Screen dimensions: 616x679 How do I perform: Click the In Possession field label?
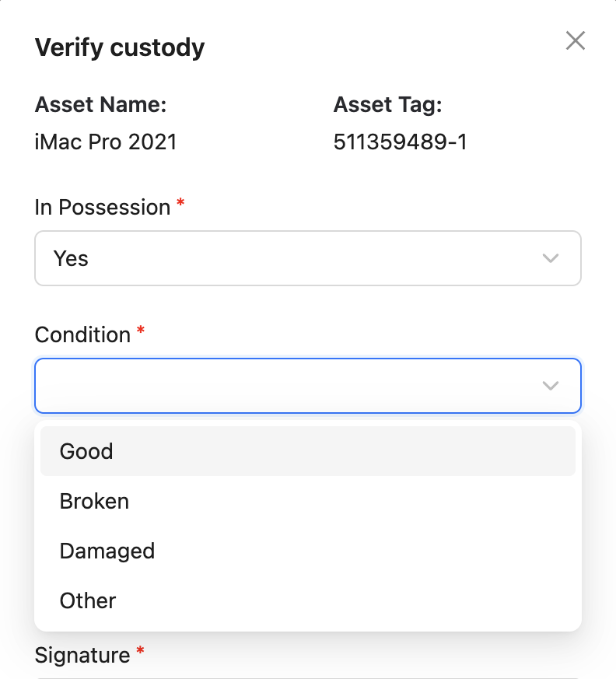(103, 207)
